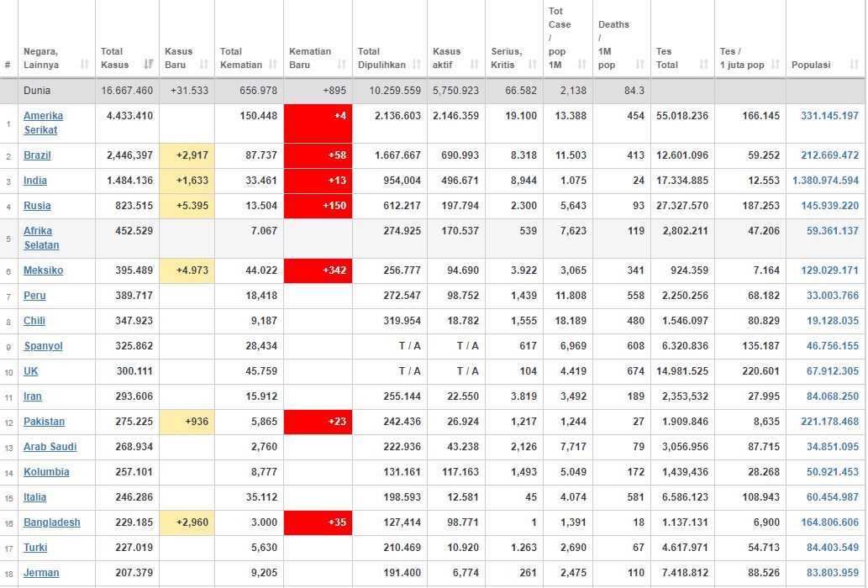
Task: Open Italia country link
Action: (x=35, y=497)
